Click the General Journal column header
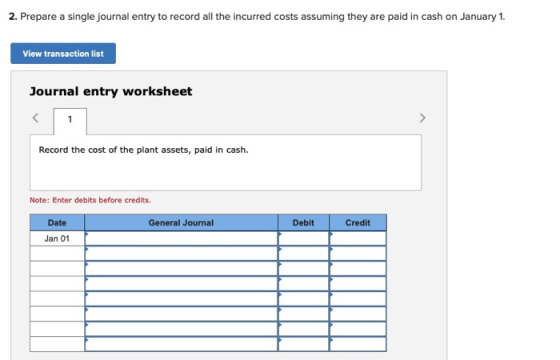Image resolution: width=560 pixels, height=360 pixels. coord(181,223)
